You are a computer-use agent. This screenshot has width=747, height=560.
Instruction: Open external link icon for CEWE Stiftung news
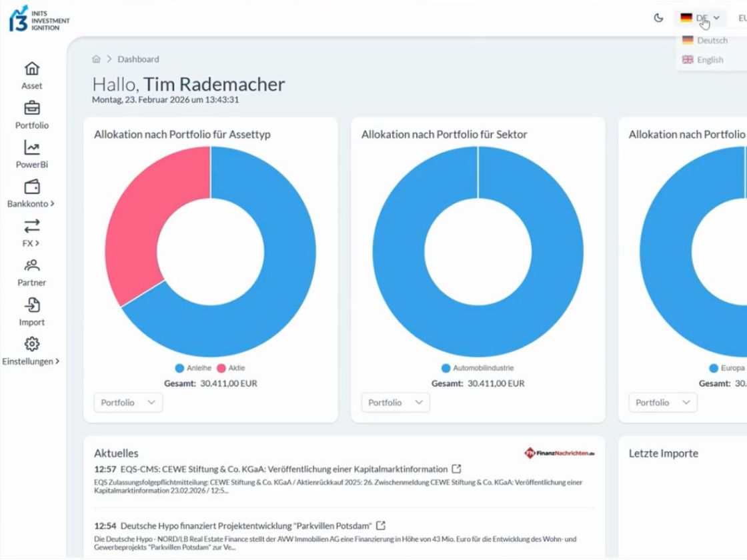[x=456, y=469]
